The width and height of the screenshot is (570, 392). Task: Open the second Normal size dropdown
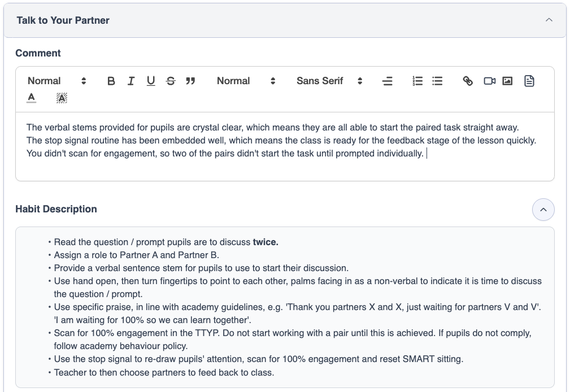pyautogui.click(x=246, y=81)
